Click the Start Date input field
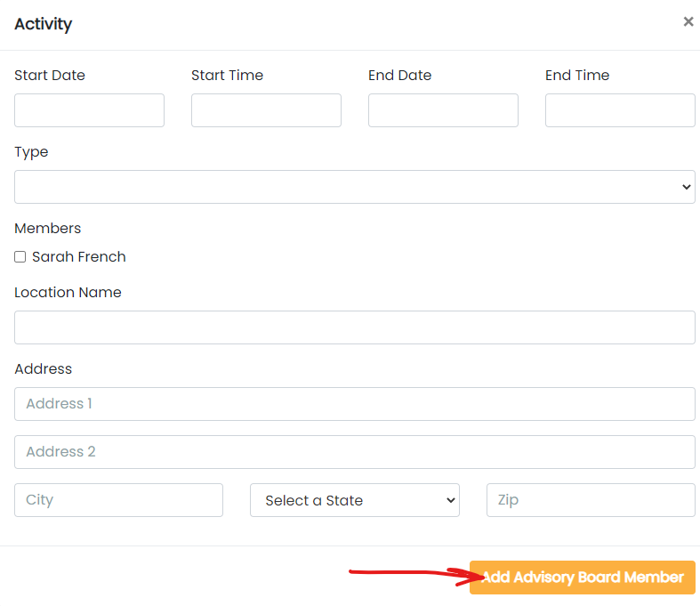 [89, 110]
